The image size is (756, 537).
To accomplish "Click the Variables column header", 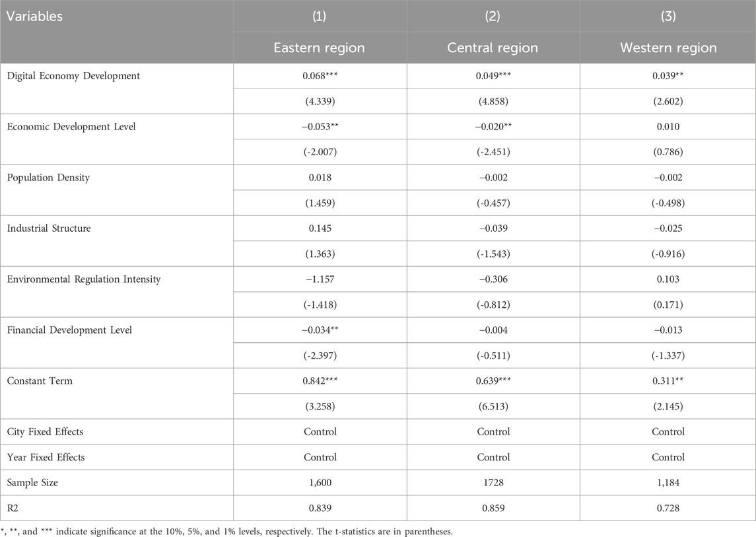I will [x=36, y=17].
